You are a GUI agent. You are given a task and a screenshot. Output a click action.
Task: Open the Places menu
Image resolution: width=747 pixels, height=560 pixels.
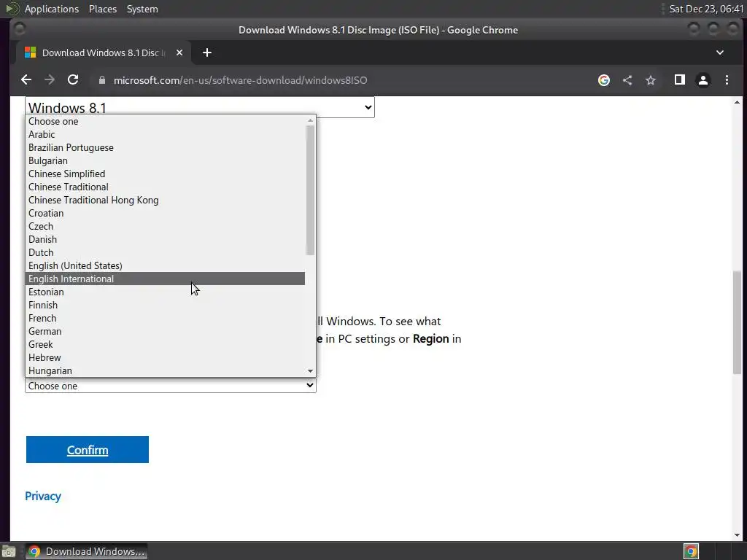103,9
